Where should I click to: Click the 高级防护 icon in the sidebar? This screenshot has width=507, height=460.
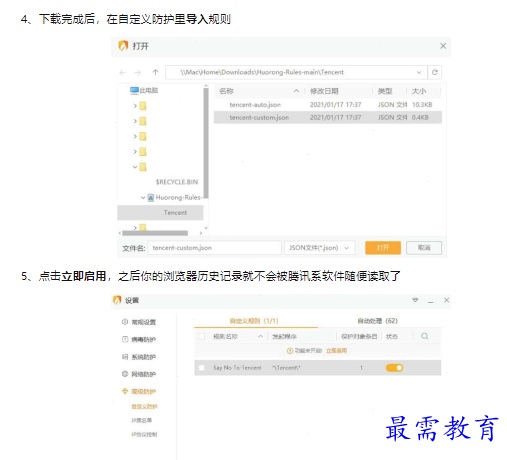(125, 391)
